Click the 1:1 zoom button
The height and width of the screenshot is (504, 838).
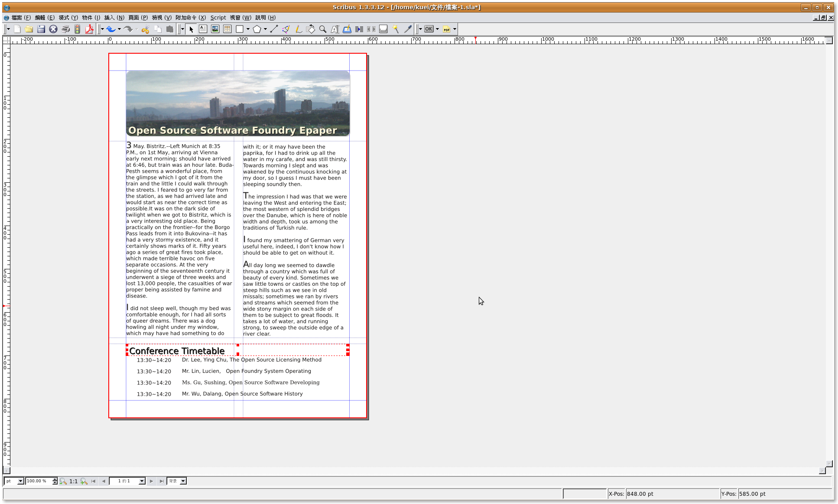pyautogui.click(x=74, y=481)
